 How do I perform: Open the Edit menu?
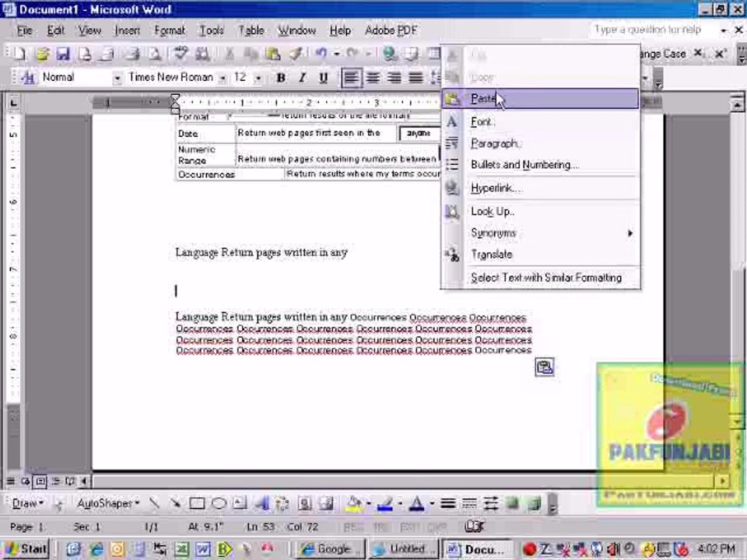point(55,31)
